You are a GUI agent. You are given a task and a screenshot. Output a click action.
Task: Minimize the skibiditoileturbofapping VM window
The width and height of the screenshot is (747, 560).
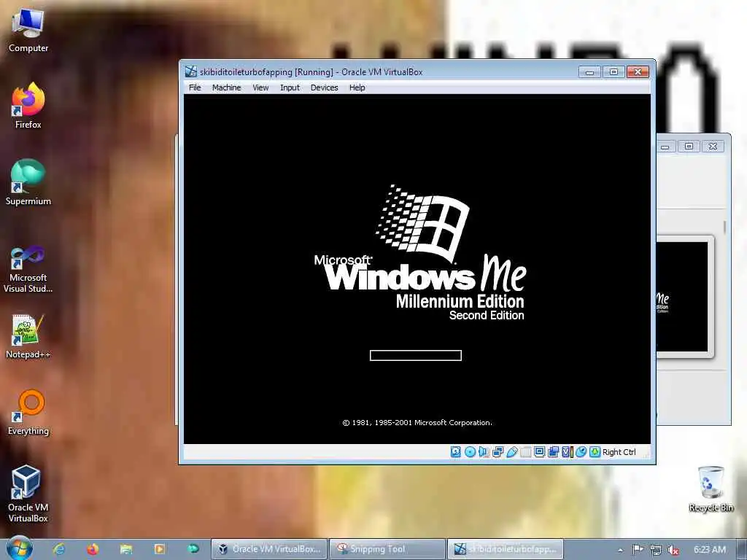click(x=589, y=72)
